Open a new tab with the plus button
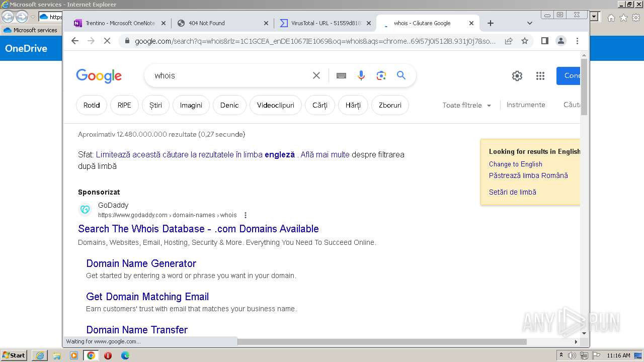644x362 pixels. click(x=491, y=23)
